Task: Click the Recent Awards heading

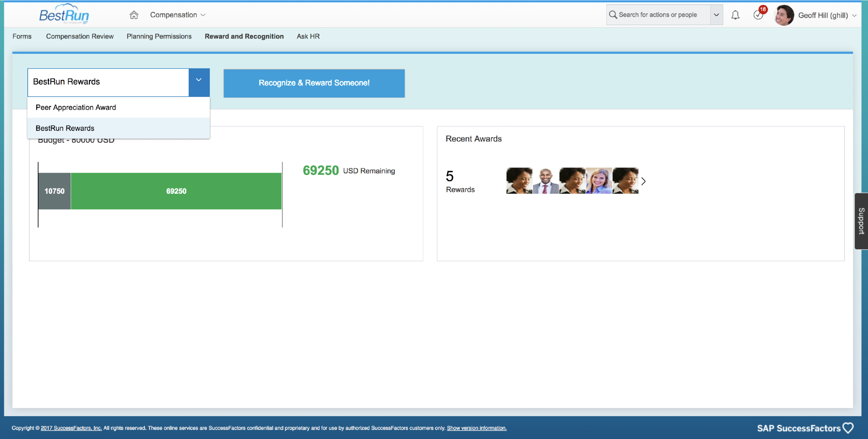Action: click(474, 139)
